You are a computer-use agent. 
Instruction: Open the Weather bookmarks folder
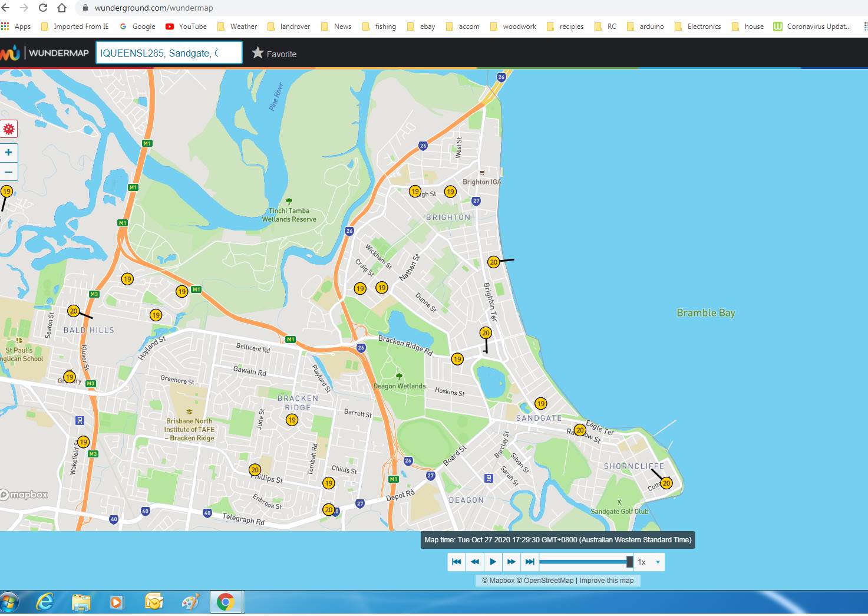click(237, 27)
